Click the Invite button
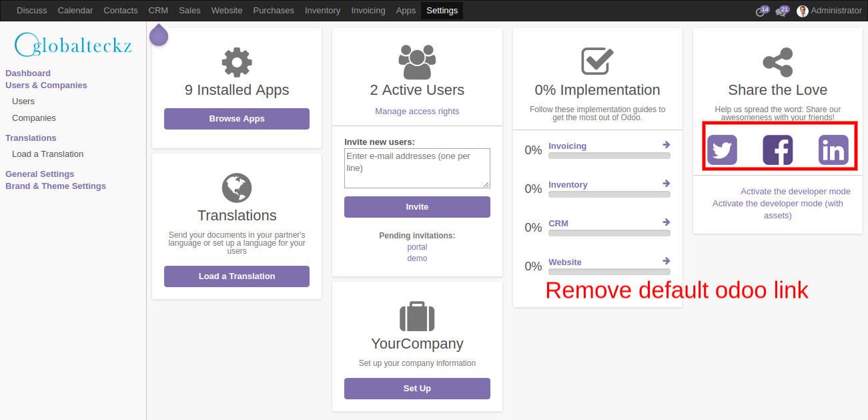Screen dimensions: 868x420 417,207
